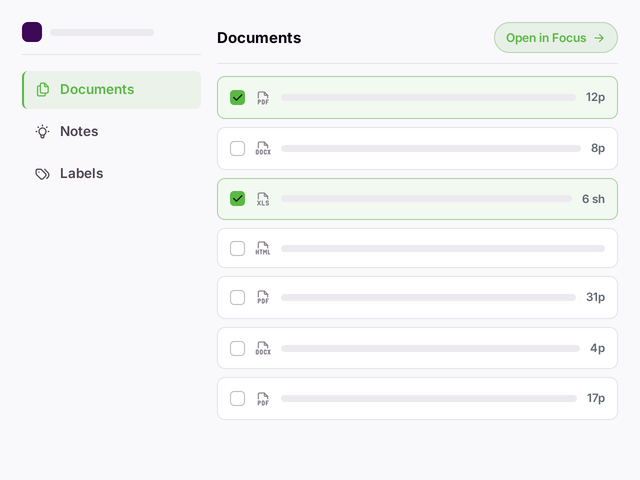Click the PDF file icon in 12p row
The image size is (640, 480).
click(x=263, y=98)
